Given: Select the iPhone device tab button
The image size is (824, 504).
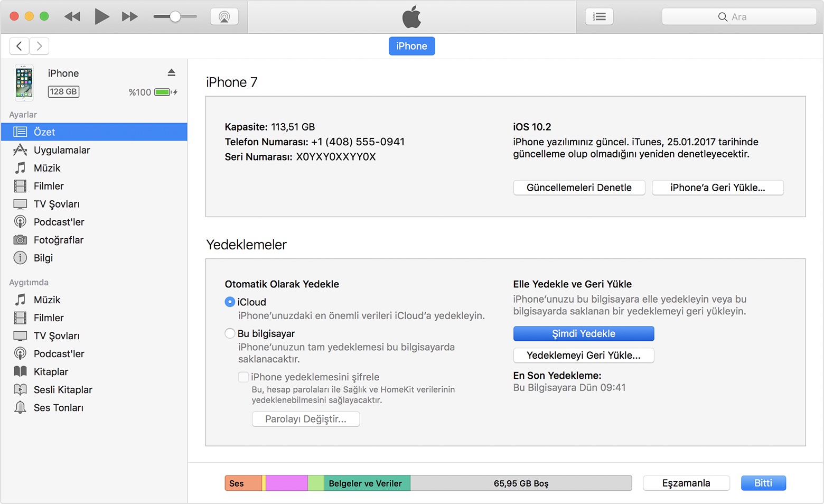Looking at the screenshot, I should pyautogui.click(x=411, y=46).
